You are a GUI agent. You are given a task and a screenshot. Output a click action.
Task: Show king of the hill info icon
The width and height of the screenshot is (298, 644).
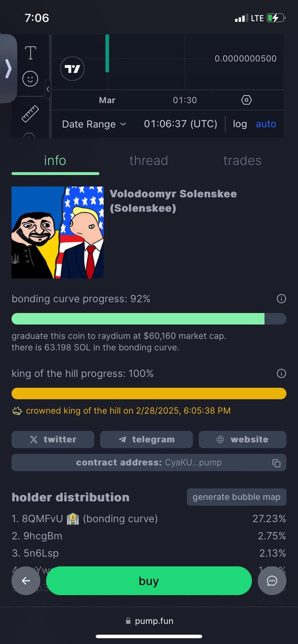281,373
